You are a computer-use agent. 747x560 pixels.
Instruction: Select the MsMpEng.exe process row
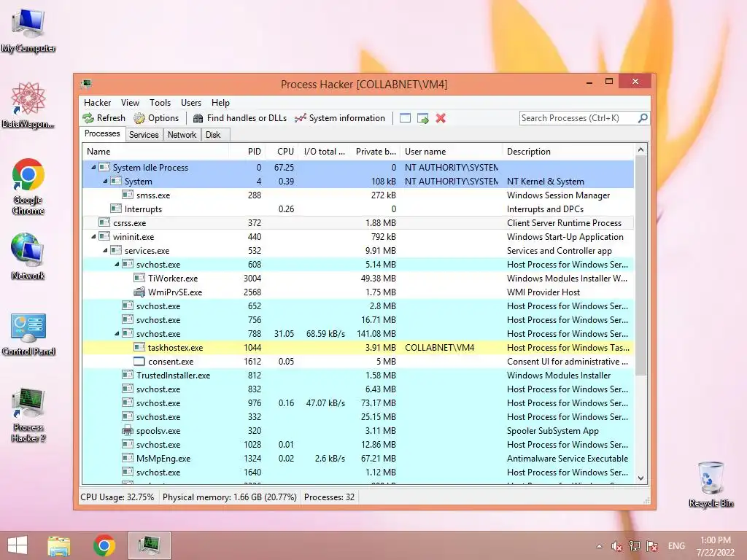pyautogui.click(x=358, y=459)
